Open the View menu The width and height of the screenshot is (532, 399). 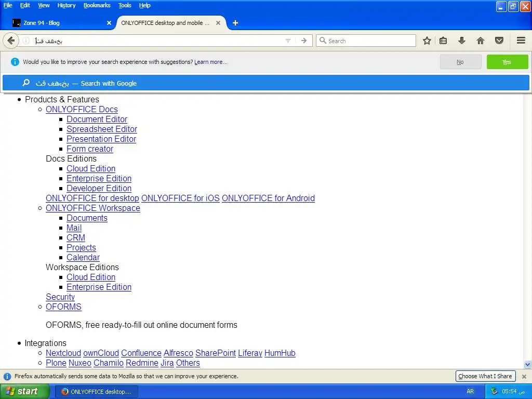(x=44, y=5)
